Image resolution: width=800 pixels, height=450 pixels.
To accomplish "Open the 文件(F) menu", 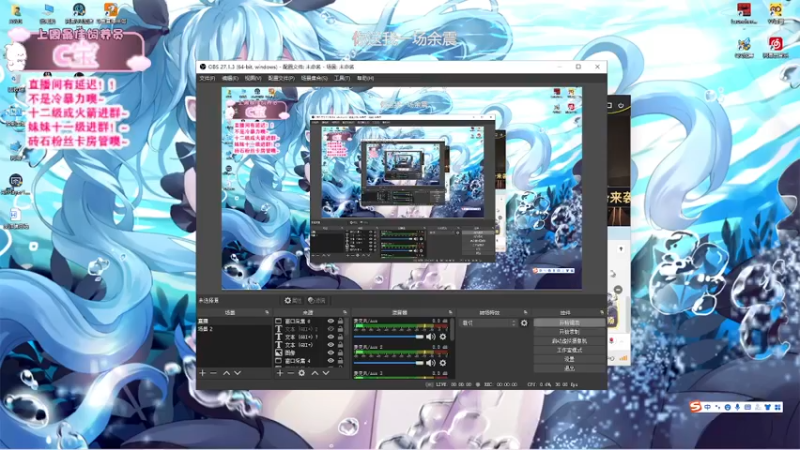I will (207, 79).
